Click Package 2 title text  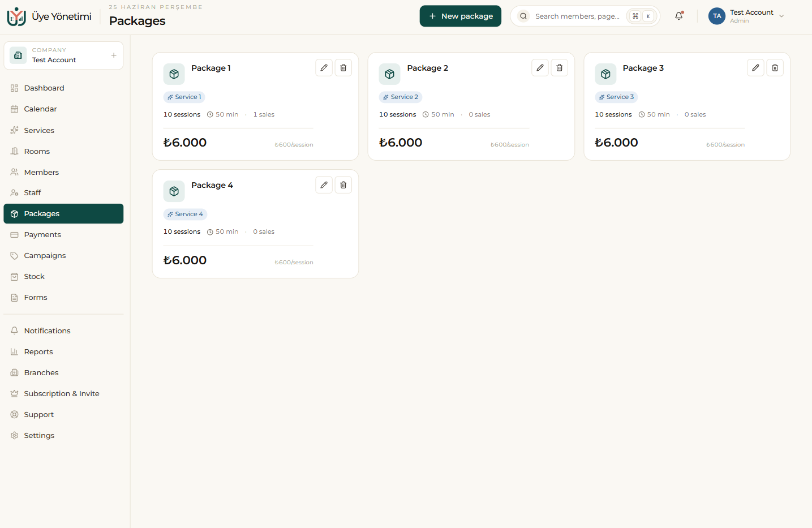428,68
